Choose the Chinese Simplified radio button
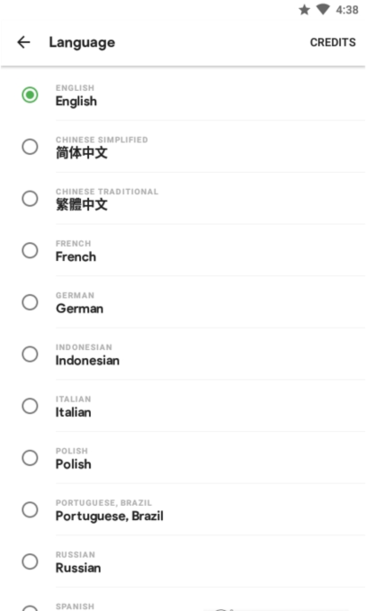 30,147
